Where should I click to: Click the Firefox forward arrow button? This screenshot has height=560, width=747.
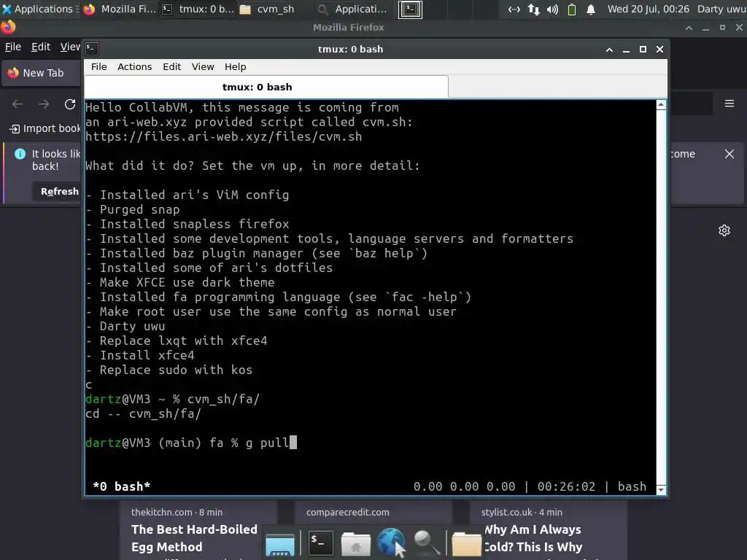(x=44, y=104)
